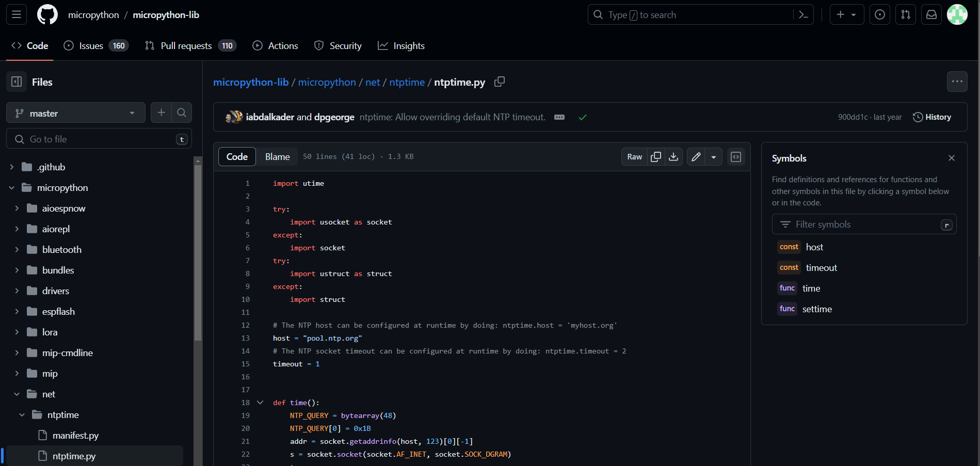Go to GitHub home via the Octocat logo

47,14
